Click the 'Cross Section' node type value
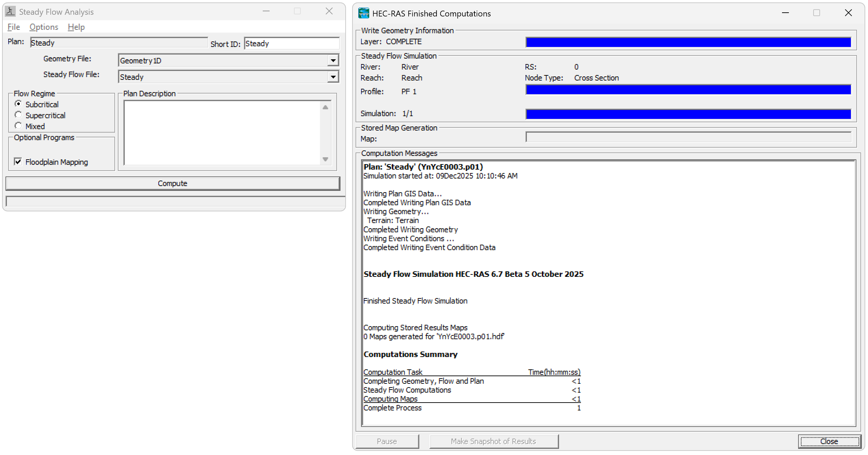This screenshot has height=455, width=868. (596, 78)
